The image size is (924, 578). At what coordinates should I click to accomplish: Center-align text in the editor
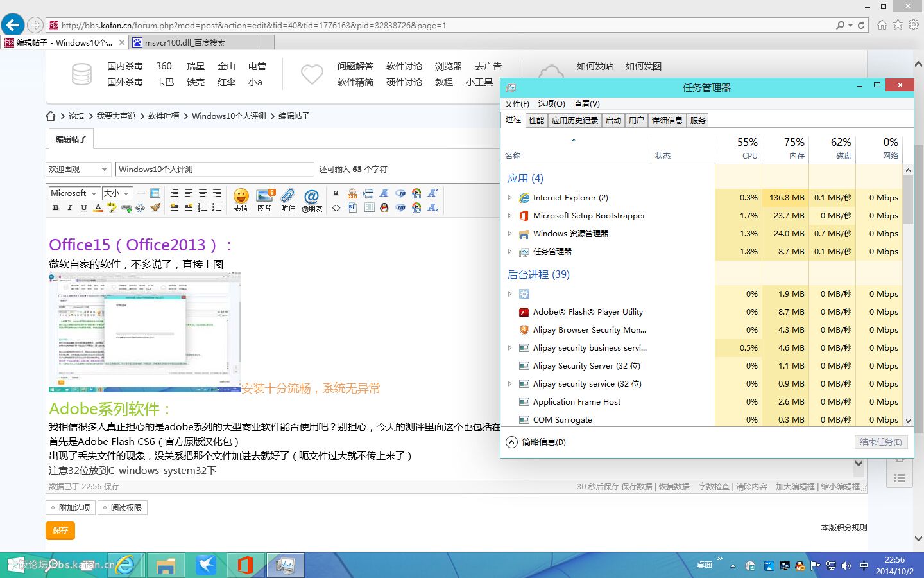coord(203,193)
